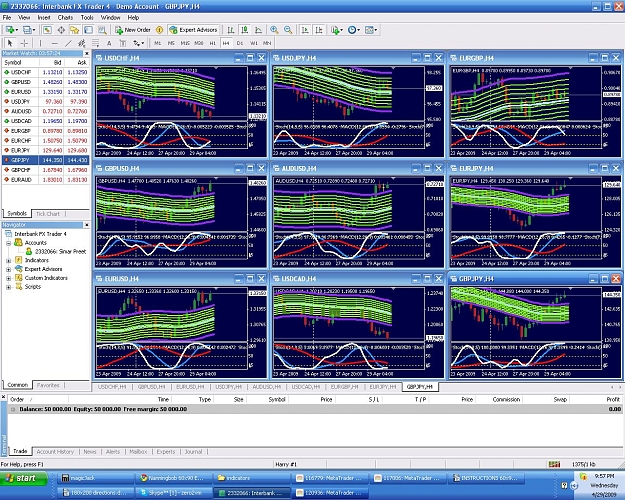Open the Charts menu
Image resolution: width=625 pixels, height=500 pixels.
tap(65, 18)
